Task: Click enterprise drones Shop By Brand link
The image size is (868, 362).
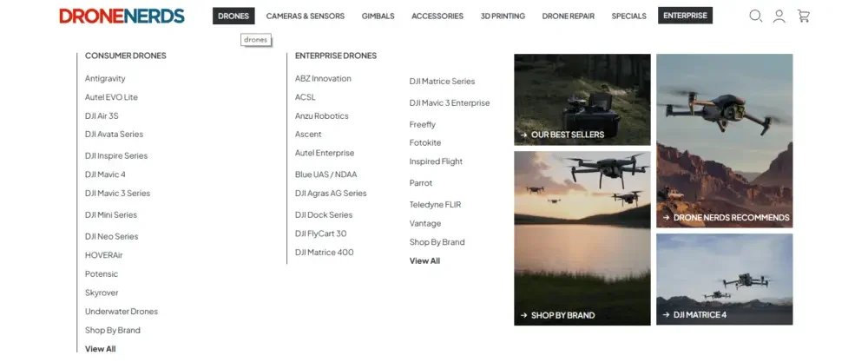Action: click(437, 243)
